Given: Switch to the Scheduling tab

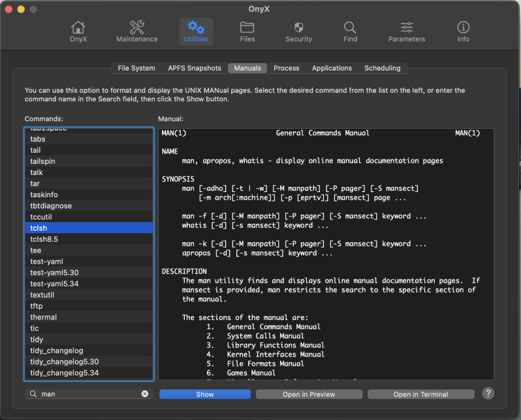Looking at the screenshot, I should pyautogui.click(x=382, y=68).
